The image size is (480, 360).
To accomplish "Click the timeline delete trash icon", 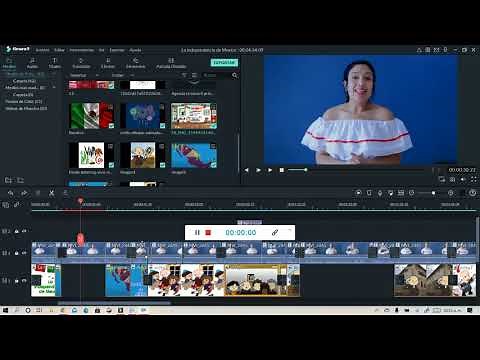I will 38,193.
